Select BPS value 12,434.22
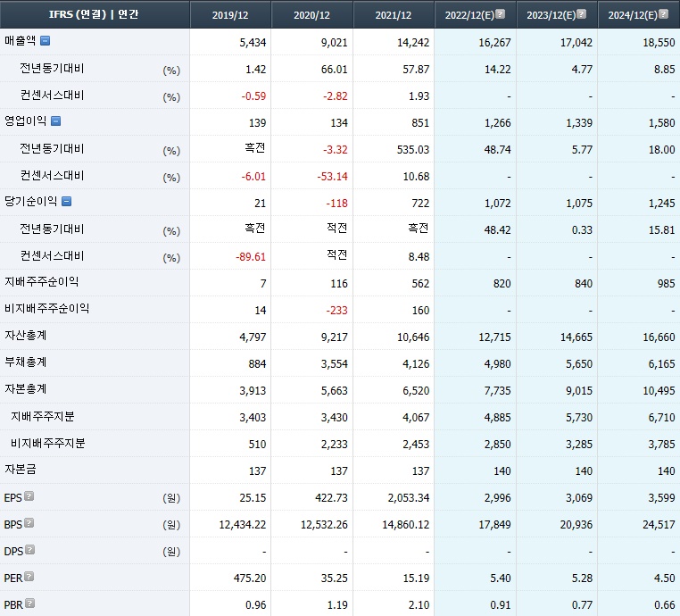 point(243,525)
